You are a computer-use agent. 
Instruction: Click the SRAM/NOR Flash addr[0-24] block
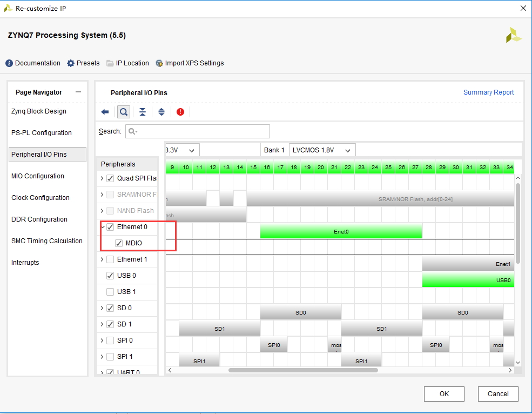pos(380,199)
